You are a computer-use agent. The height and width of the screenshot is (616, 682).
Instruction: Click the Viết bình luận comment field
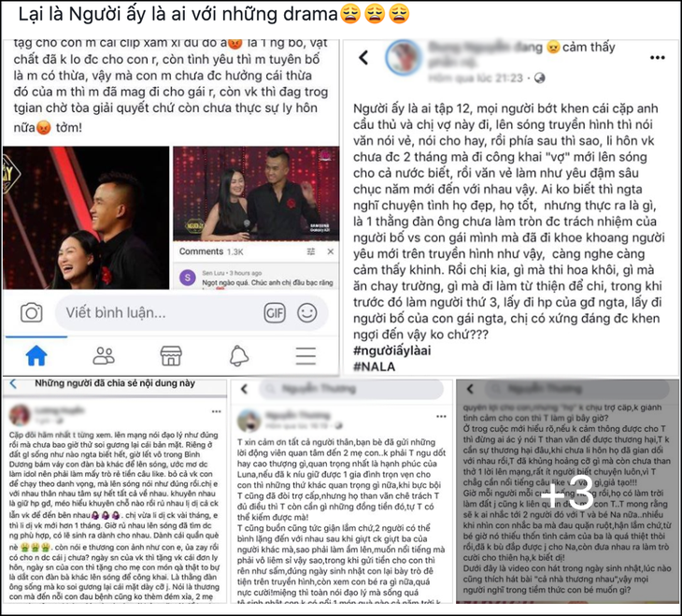click(x=192, y=312)
